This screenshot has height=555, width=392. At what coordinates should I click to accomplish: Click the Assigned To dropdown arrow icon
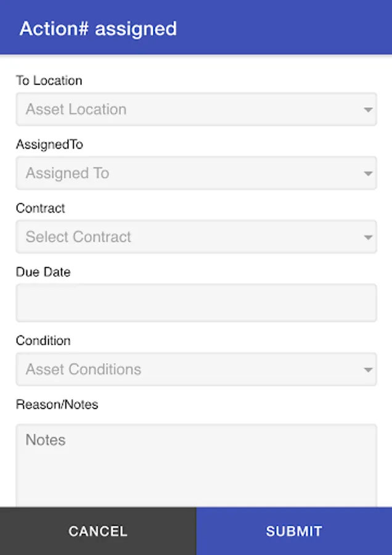[x=368, y=175]
